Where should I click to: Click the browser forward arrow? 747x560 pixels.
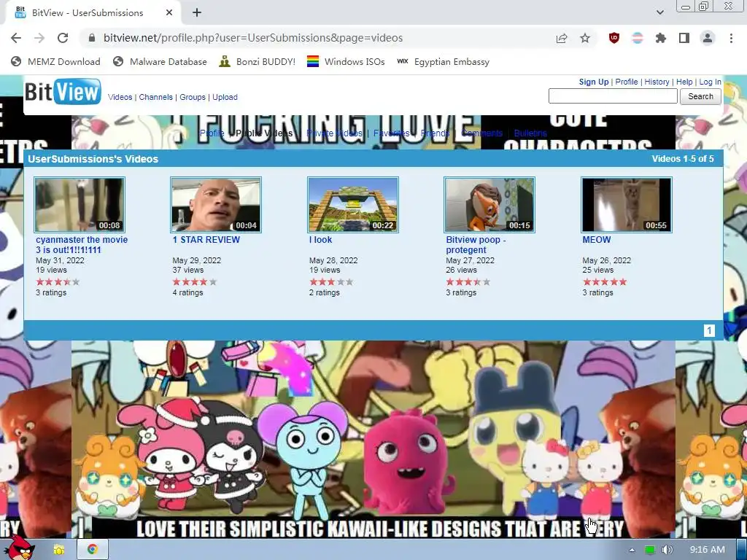[39, 38]
